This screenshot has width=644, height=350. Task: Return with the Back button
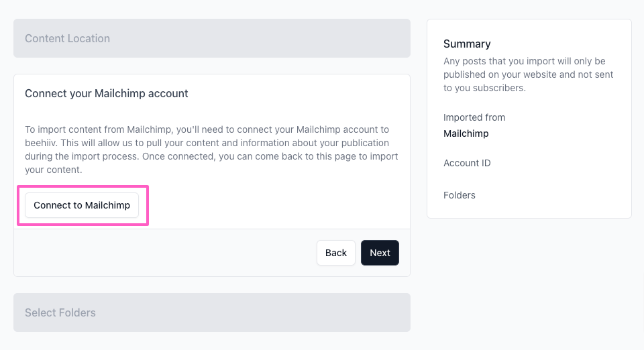pos(336,253)
